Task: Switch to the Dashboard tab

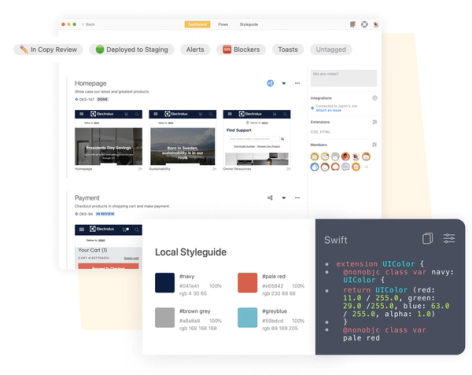Action: click(197, 24)
